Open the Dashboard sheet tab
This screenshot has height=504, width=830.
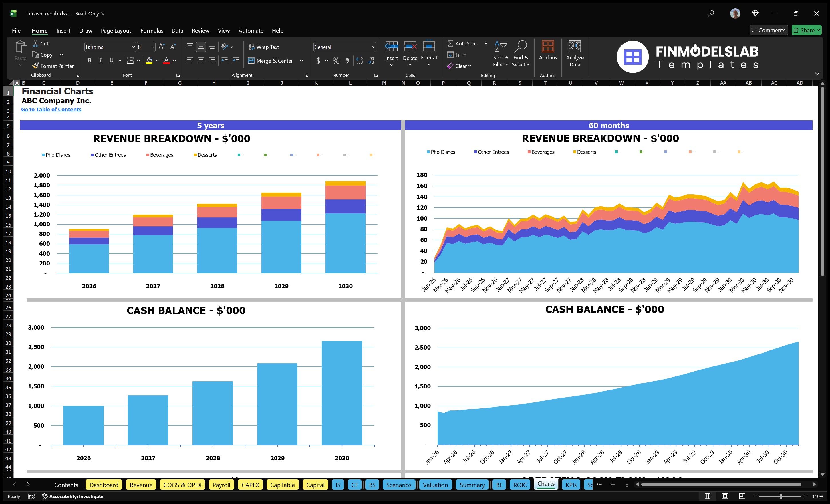(104, 485)
